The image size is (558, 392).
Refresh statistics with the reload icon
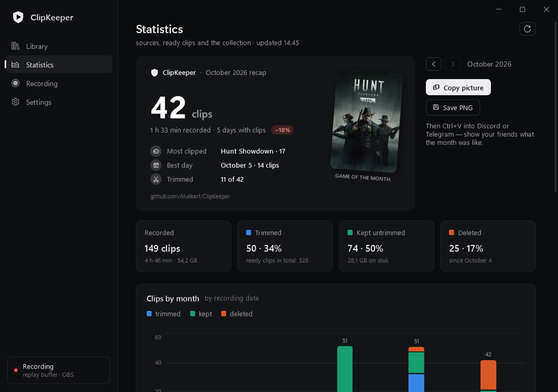coord(527,29)
